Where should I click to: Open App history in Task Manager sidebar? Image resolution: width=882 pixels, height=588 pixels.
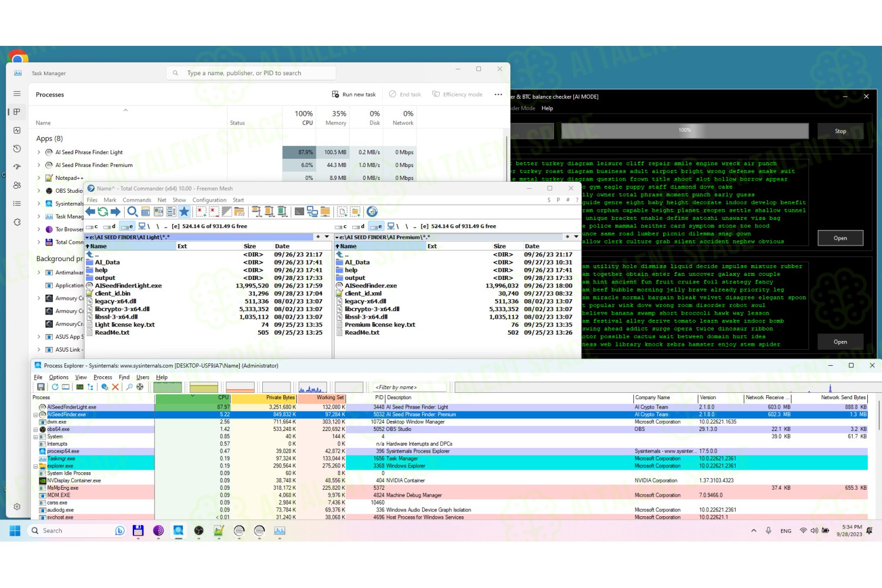point(17,149)
